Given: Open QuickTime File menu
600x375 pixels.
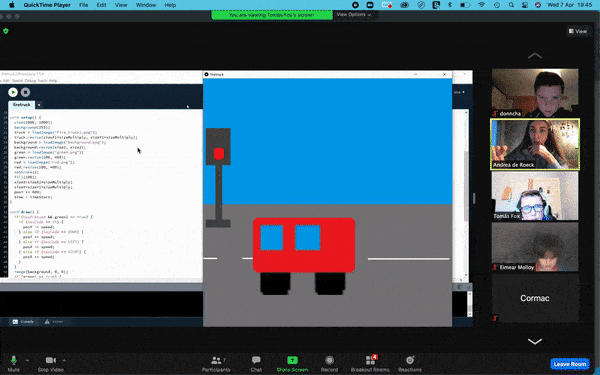Looking at the screenshot, I should [x=83, y=5].
